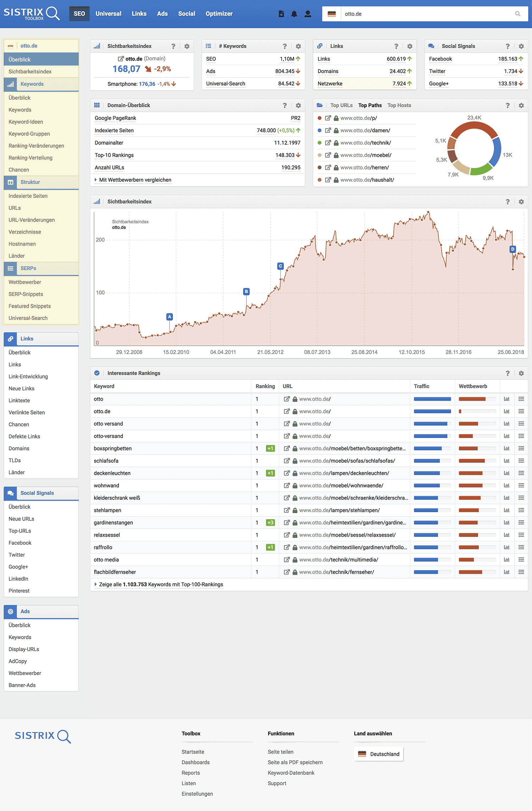The width and height of the screenshot is (532, 811).
Task: Switch to the Optimizer top navigation tab
Action: [219, 14]
